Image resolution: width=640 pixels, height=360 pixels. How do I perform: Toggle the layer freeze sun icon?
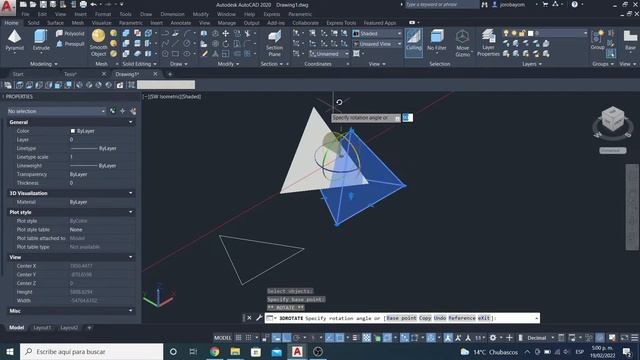[x=514, y=33]
